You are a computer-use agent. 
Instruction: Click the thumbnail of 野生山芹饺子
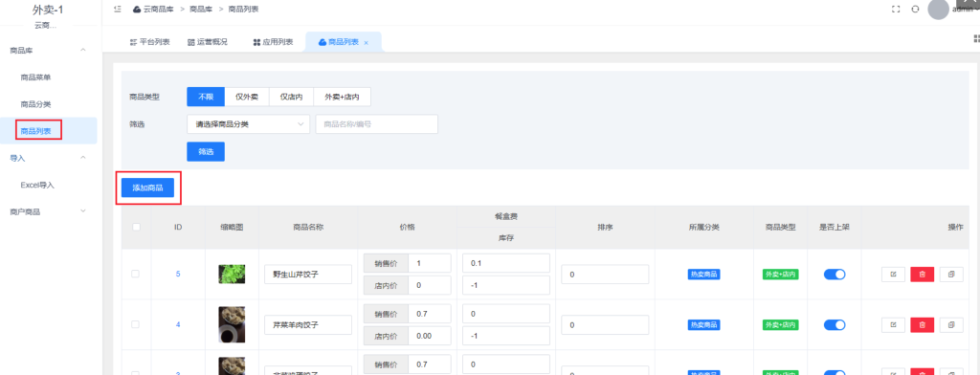point(232,275)
